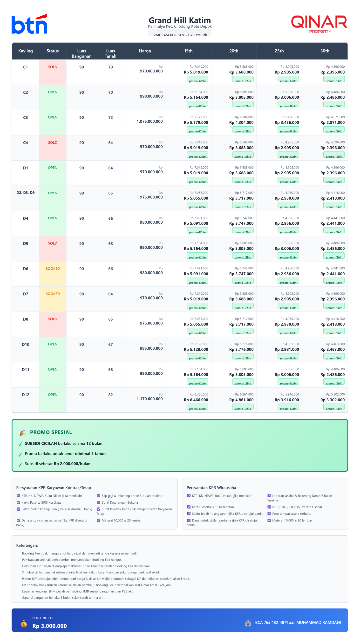Toggle the Surat Keterangan Bekerja checkbox

[x=99, y=502]
